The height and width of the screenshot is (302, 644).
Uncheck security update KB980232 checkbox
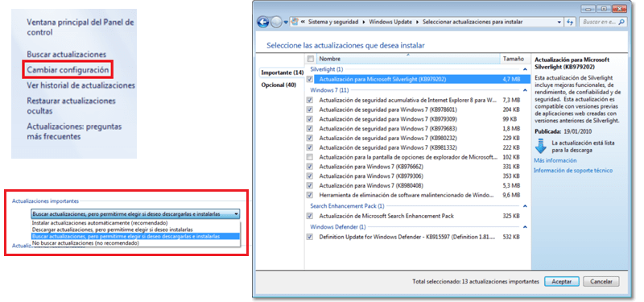310,138
